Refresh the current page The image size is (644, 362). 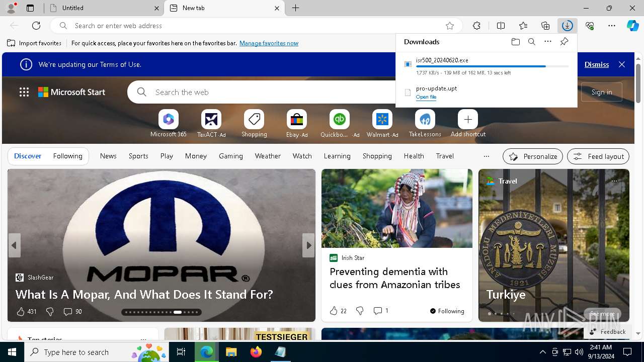[36, 26]
